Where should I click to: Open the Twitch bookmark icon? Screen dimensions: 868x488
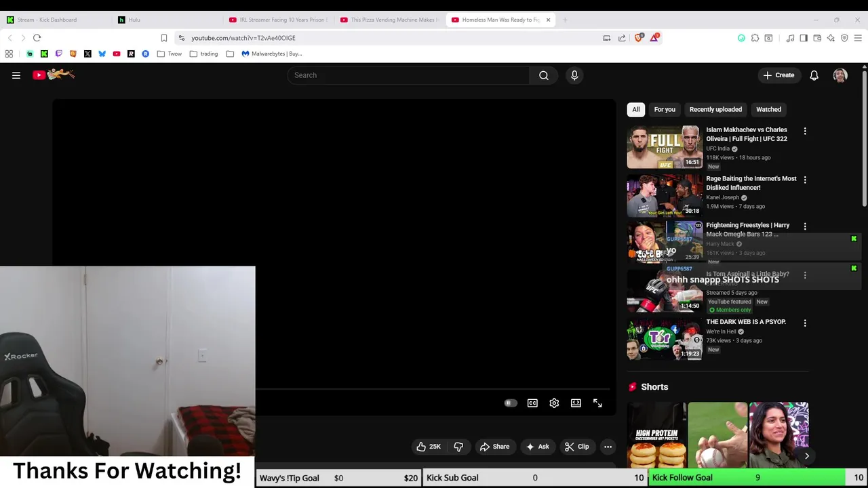point(58,54)
